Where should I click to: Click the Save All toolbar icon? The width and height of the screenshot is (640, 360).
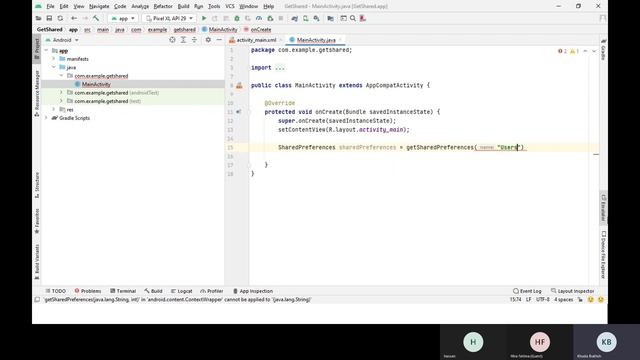click(x=49, y=18)
